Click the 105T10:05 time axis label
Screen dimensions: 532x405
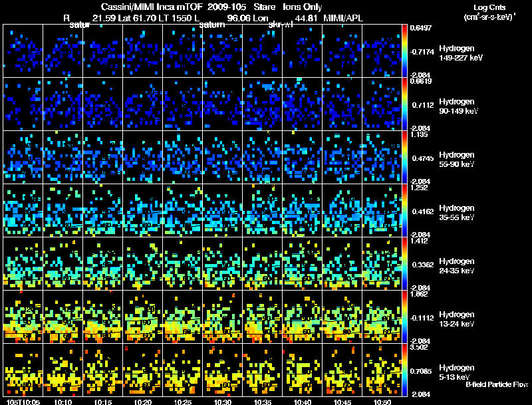[23, 402]
